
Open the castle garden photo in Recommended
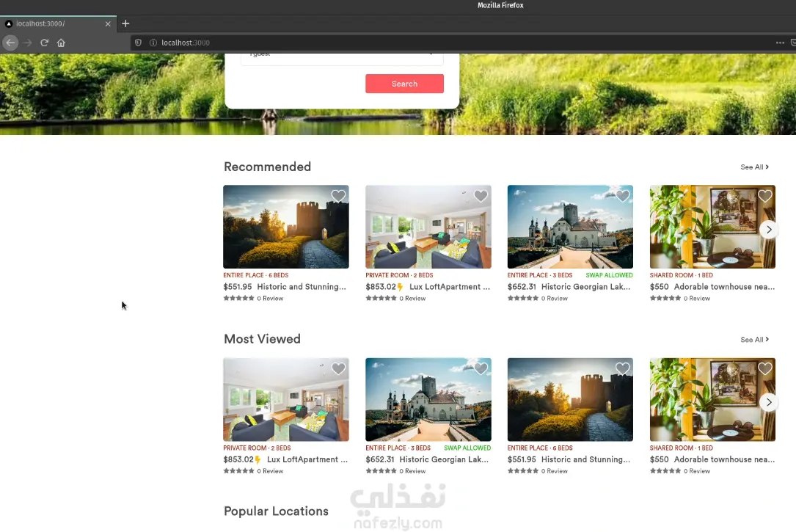point(286,227)
